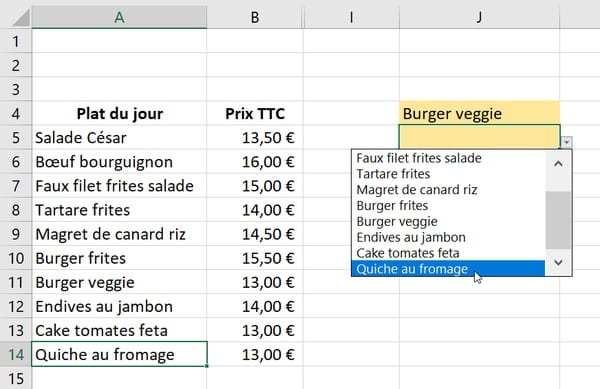600x389 pixels.
Task: Click the Prix TTC header cell
Action: click(255, 114)
